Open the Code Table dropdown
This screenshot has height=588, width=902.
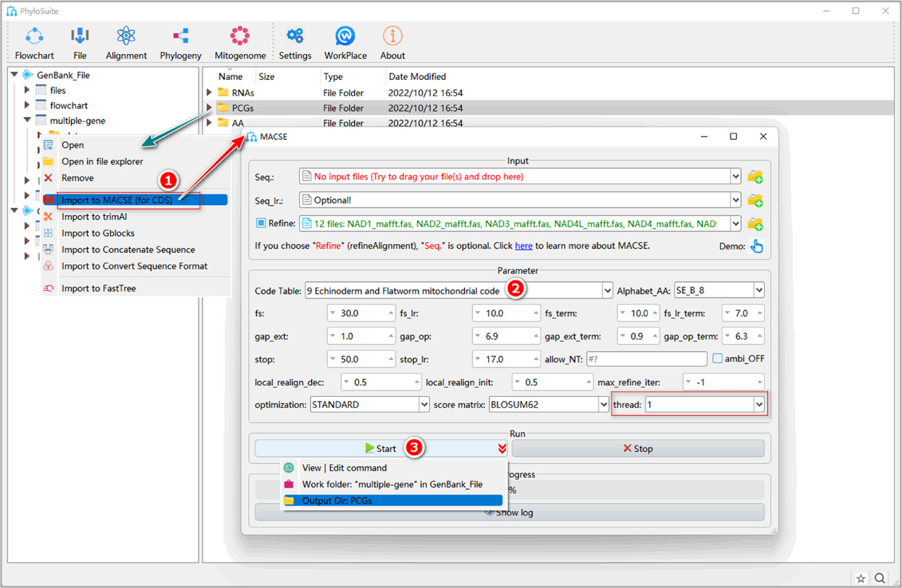point(607,291)
